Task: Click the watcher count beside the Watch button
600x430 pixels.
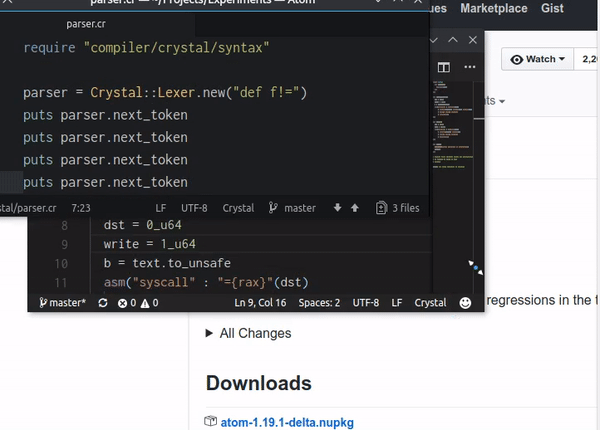Action: click(x=588, y=59)
